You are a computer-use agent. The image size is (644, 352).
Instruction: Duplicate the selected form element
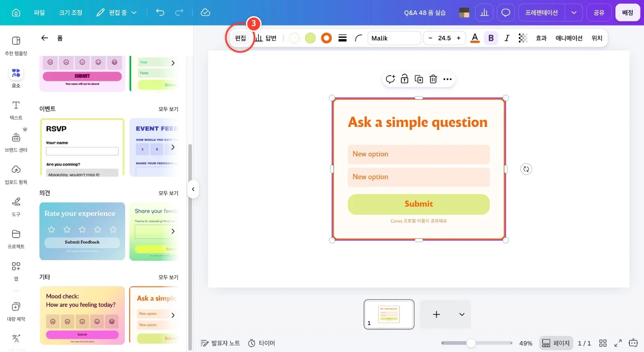click(419, 79)
